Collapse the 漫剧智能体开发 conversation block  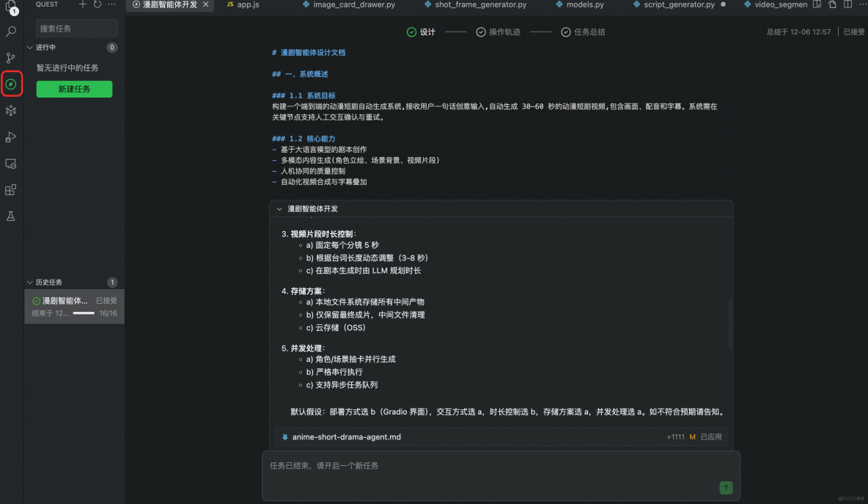click(279, 208)
